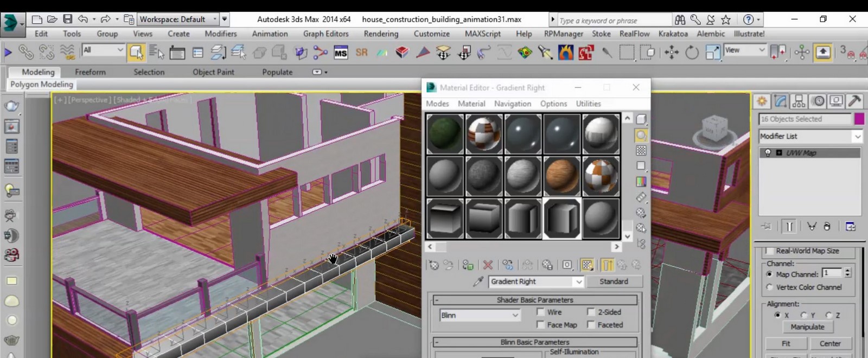868x358 pixels.
Task: Select Vertex Color Channel radio button
Action: tap(769, 287)
